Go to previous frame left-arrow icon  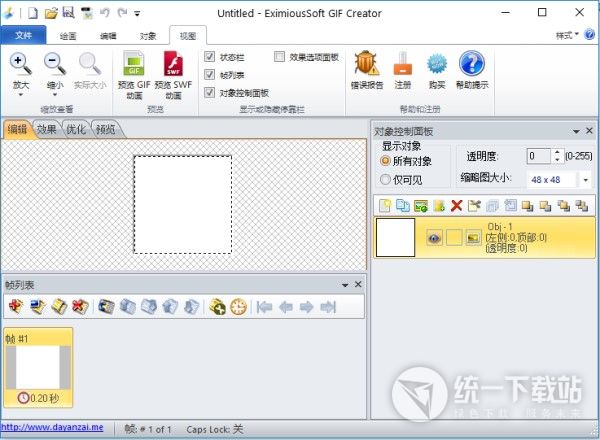pos(286,307)
